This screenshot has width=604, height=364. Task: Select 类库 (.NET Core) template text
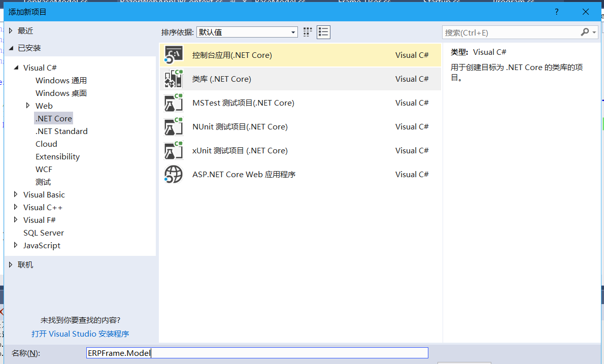[221, 79]
